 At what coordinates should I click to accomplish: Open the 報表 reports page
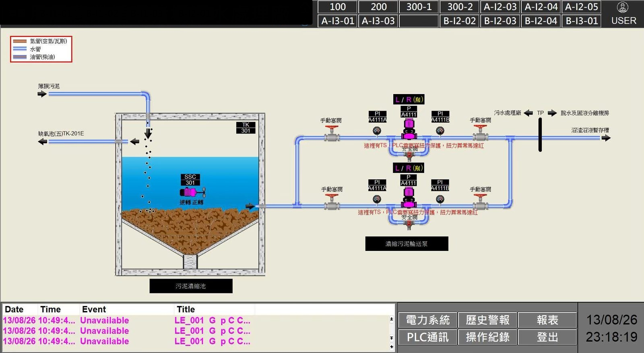(547, 320)
